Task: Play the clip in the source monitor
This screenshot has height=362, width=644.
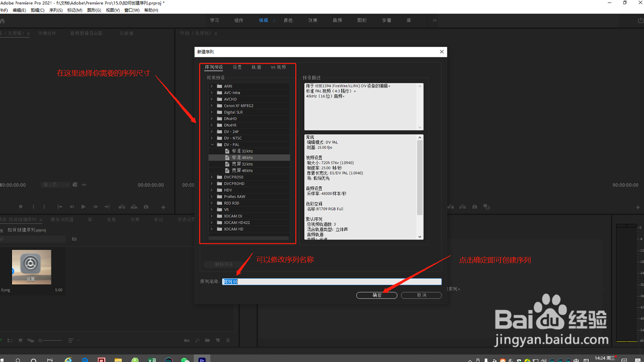Action: pyautogui.click(x=84, y=207)
